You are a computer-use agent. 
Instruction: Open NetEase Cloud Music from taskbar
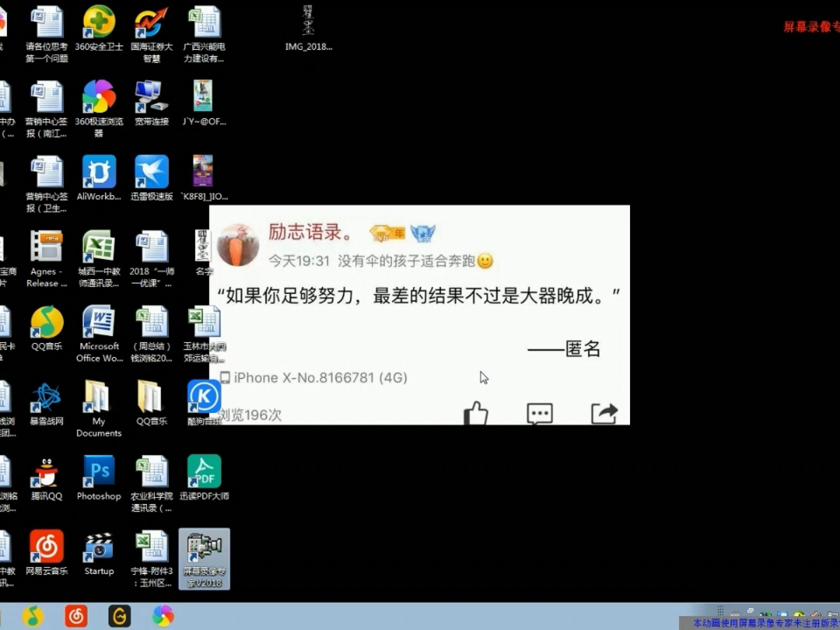tap(76, 616)
